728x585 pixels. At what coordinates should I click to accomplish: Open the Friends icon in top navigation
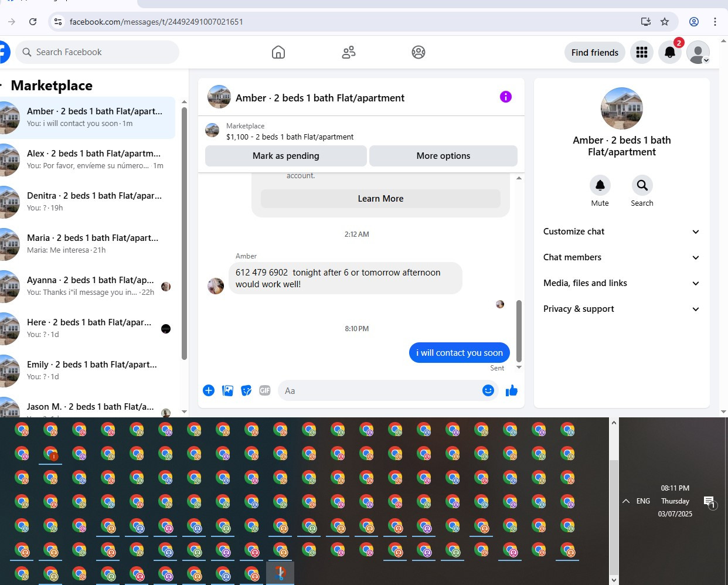point(349,52)
